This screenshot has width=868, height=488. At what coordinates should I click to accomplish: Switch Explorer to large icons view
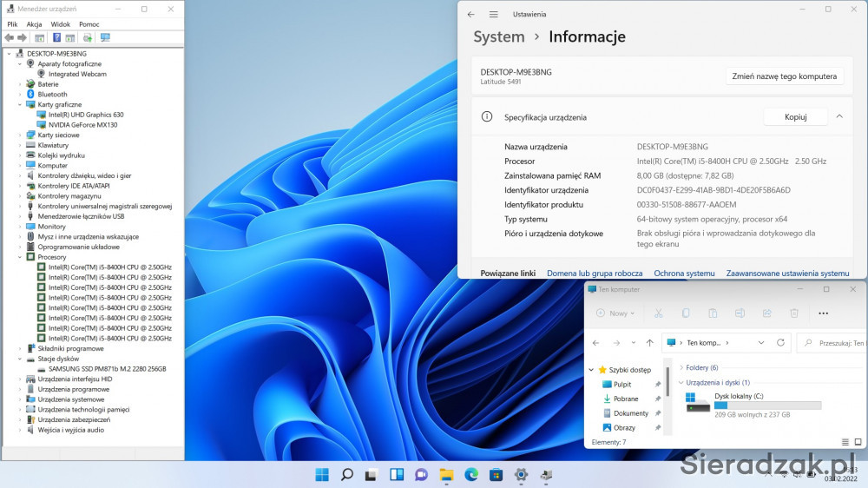tap(859, 442)
